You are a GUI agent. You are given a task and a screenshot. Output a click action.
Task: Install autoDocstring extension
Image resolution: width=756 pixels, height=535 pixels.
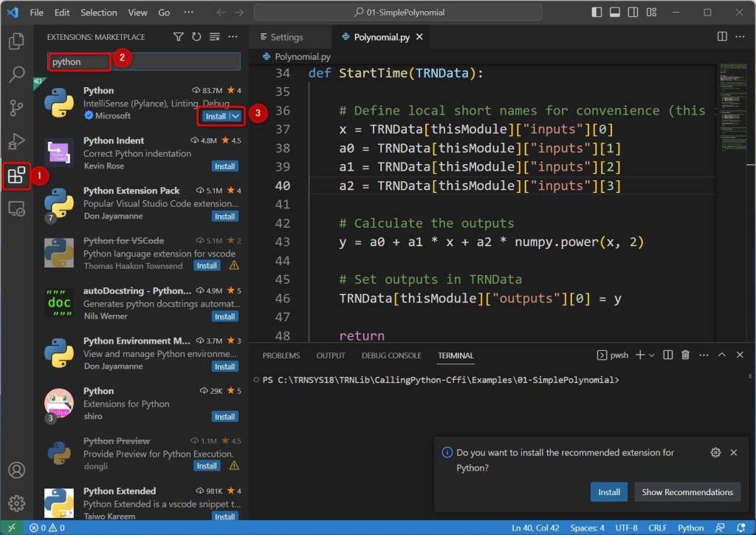coord(224,316)
